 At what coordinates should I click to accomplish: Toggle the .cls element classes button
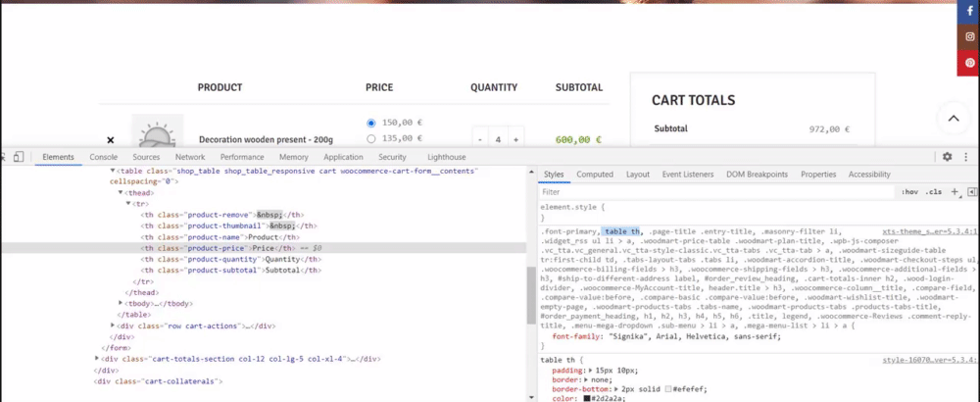pyautogui.click(x=934, y=192)
